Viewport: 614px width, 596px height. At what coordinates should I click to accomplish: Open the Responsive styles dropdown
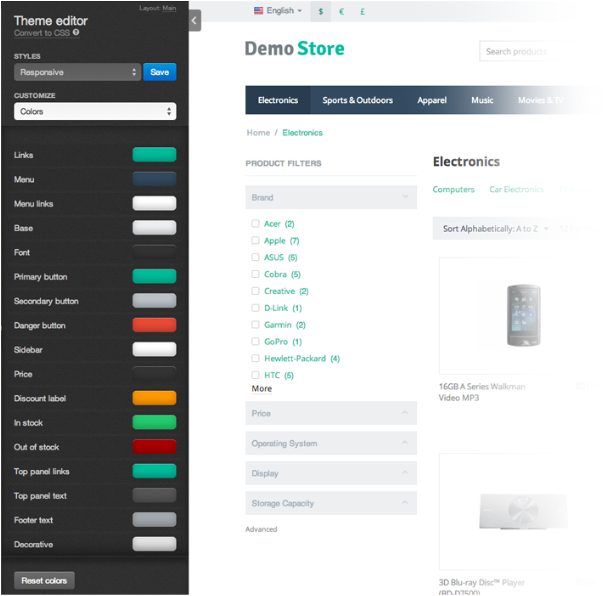pyautogui.click(x=78, y=72)
